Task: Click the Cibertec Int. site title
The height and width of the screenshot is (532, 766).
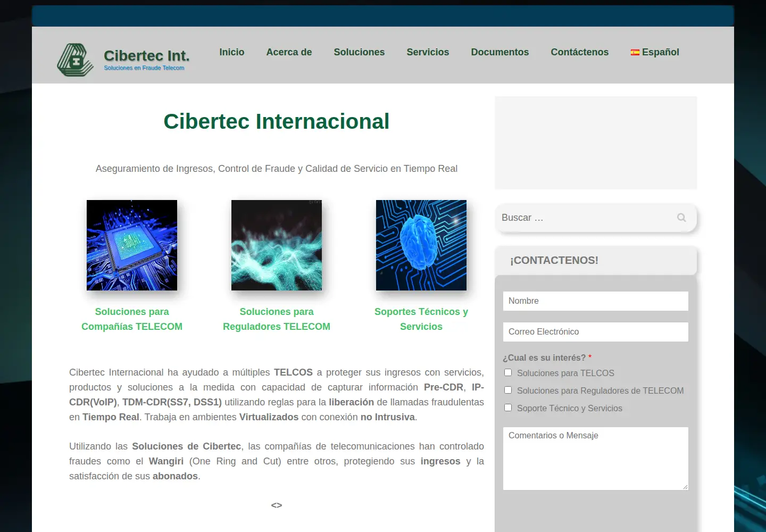Action: 147,55
